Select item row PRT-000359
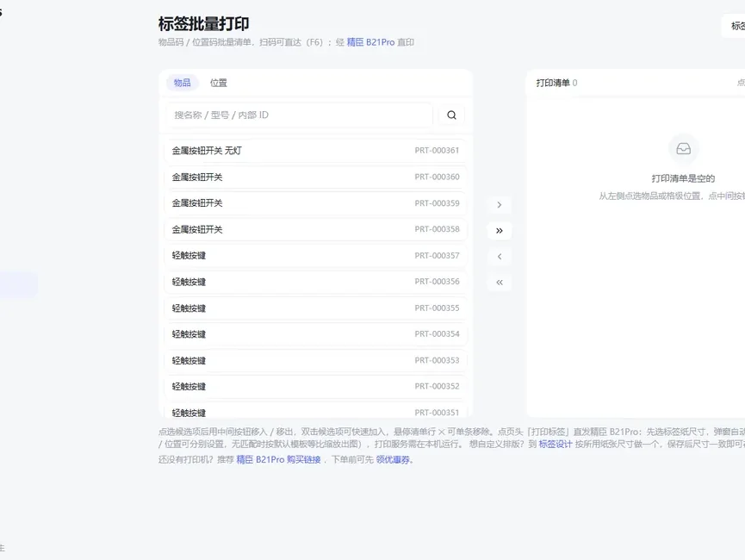Image resolution: width=745 pixels, height=560 pixels. 315,203
